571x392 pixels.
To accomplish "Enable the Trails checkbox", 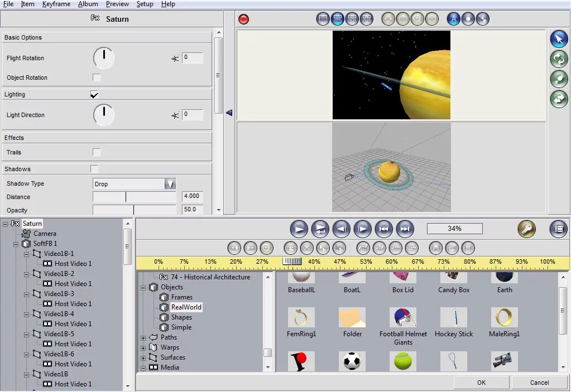I will click(97, 152).
